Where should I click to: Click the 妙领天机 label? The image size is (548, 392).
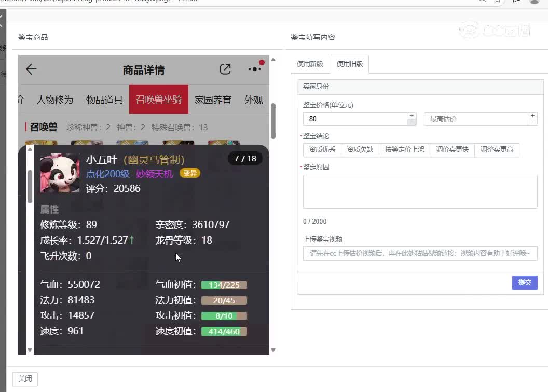pyautogui.click(x=155, y=174)
